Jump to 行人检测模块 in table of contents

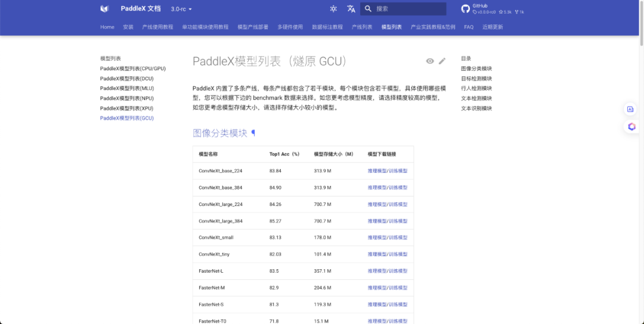(x=476, y=88)
